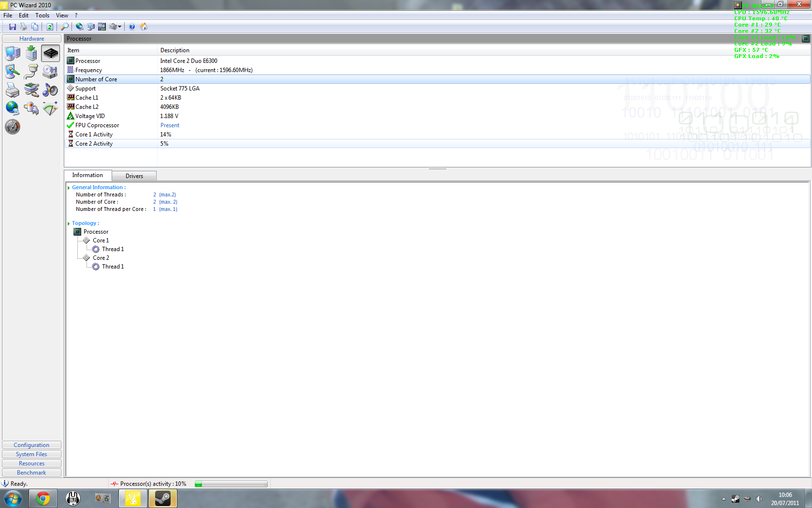Click the magnifying glass Search toolbar icon
812x508 pixels.
point(65,27)
